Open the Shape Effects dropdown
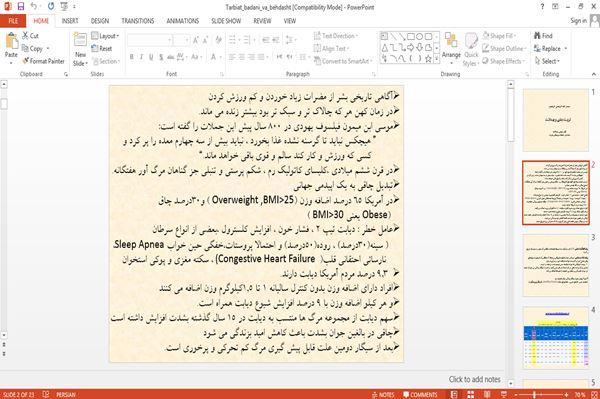The image size is (600, 399). pyautogui.click(x=503, y=61)
